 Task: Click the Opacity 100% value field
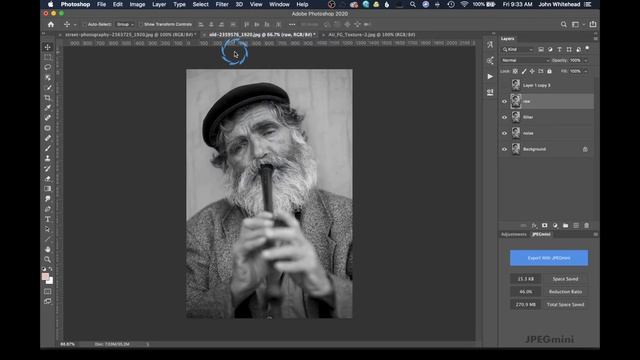[576, 60]
